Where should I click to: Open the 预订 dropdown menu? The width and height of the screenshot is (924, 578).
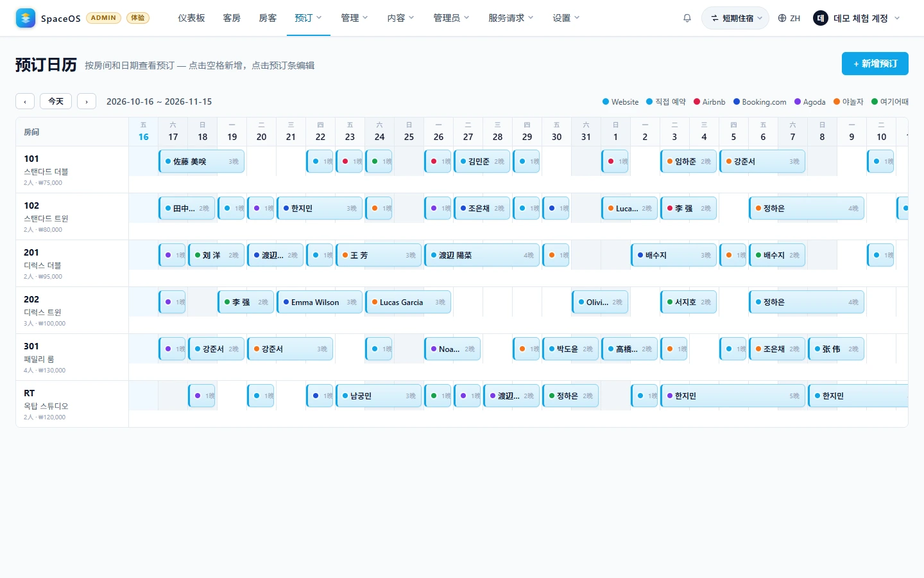pyautogui.click(x=308, y=18)
